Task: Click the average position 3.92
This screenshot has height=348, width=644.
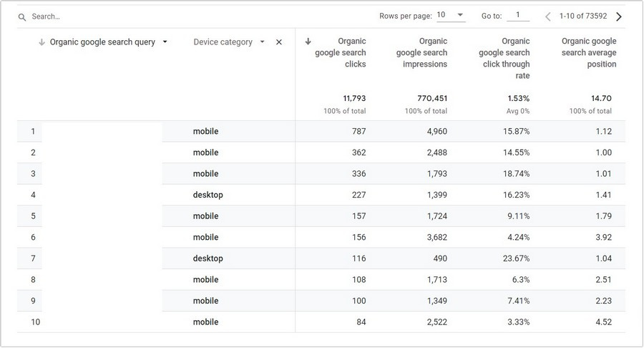Action: (x=604, y=237)
